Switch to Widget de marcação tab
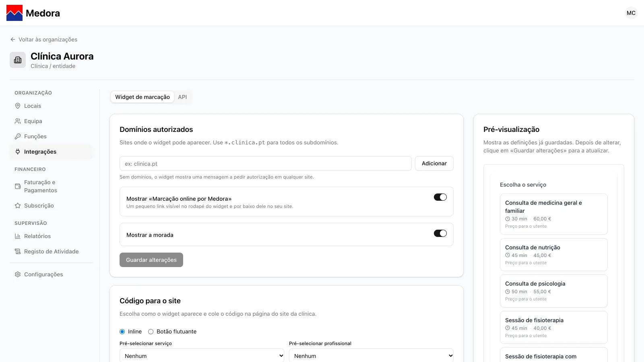Image resolution: width=644 pixels, height=362 pixels. pos(142,97)
